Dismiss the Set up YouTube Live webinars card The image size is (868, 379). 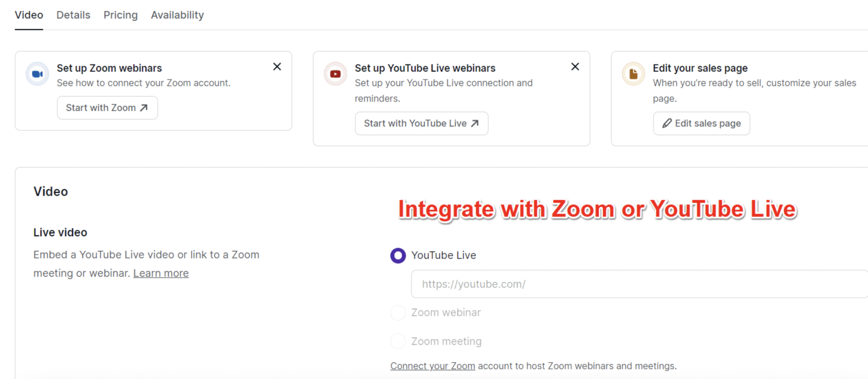coord(575,67)
